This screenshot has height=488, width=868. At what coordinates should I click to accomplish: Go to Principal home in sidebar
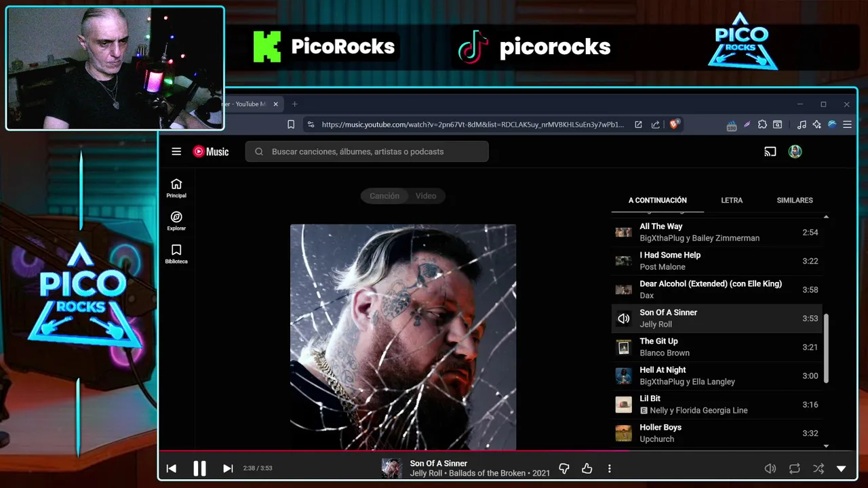point(176,188)
